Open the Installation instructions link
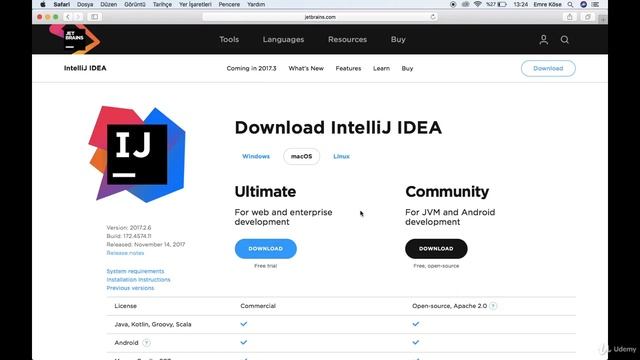Image resolution: width=640 pixels, height=360 pixels. pos(138,280)
